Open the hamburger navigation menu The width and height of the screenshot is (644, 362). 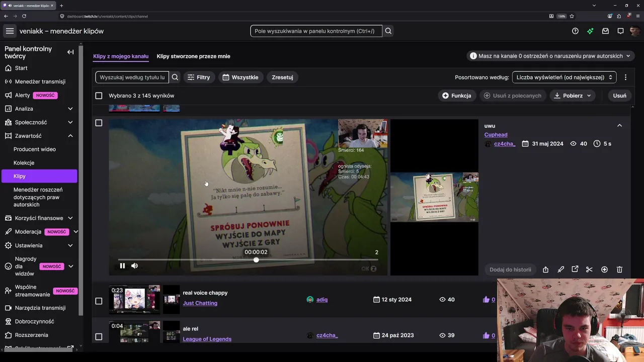click(10, 31)
